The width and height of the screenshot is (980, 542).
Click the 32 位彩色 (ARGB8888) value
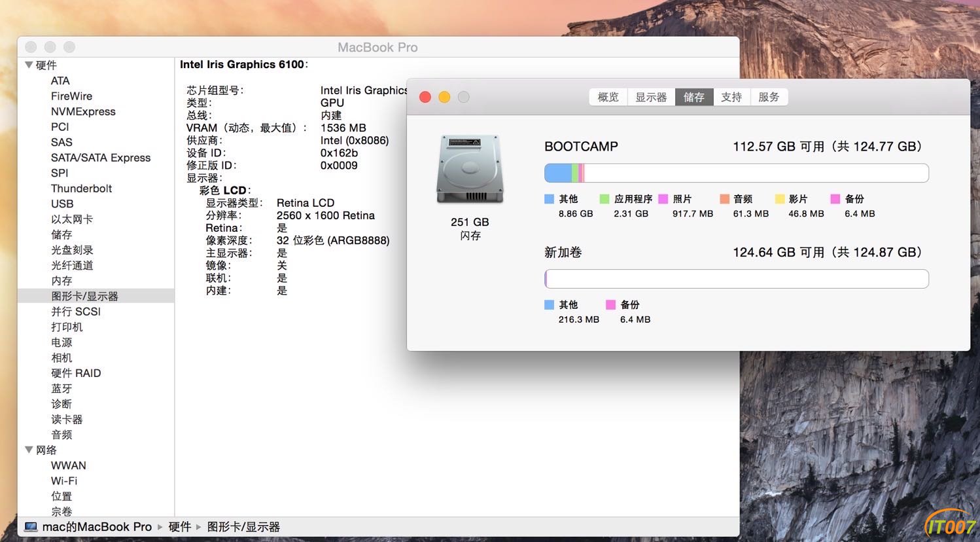point(333,240)
